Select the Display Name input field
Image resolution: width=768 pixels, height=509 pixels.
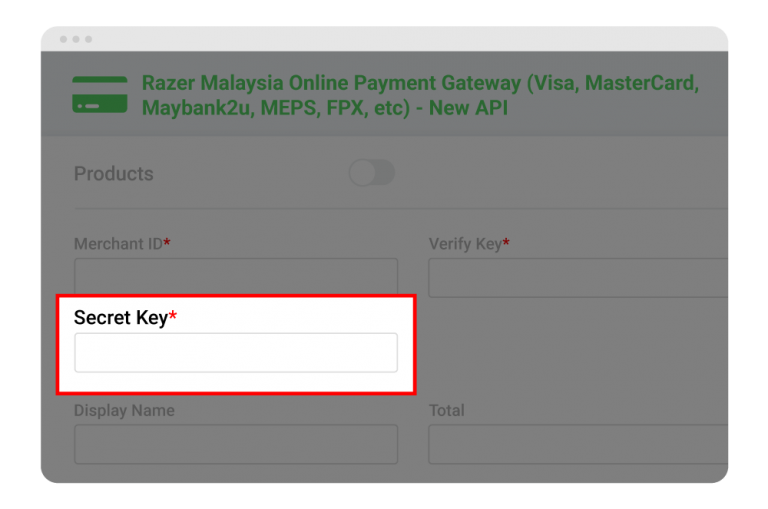[236, 444]
